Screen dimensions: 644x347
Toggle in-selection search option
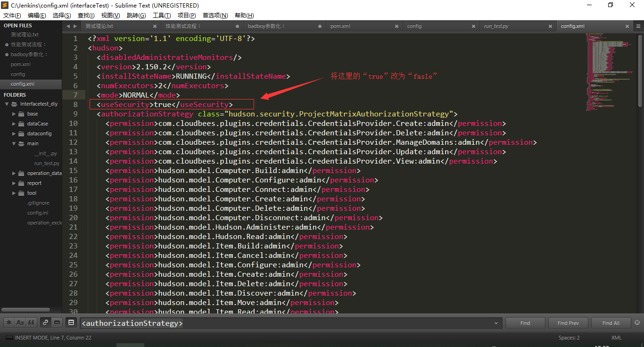click(x=57, y=323)
